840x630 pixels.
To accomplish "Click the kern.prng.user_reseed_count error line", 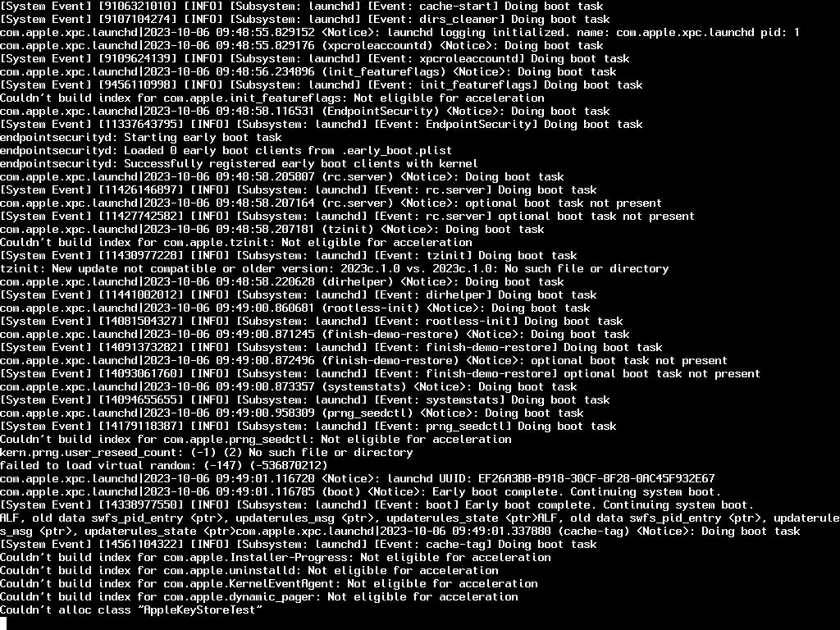I will pyautogui.click(x=206, y=453).
